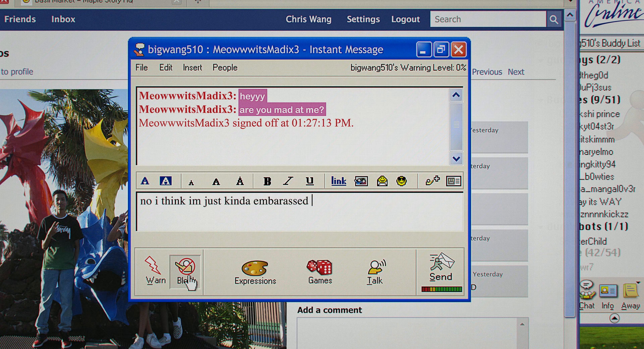Open the Insert menu
Screen dimensions: 644x349
192,68
